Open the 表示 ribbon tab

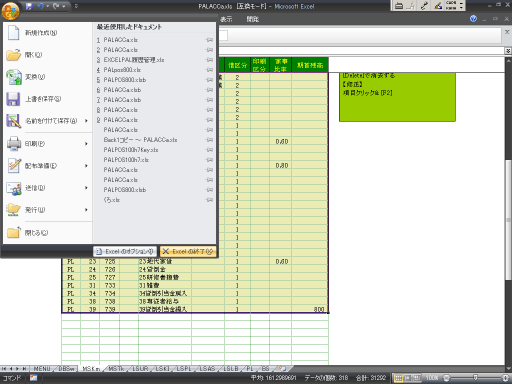(x=226, y=19)
